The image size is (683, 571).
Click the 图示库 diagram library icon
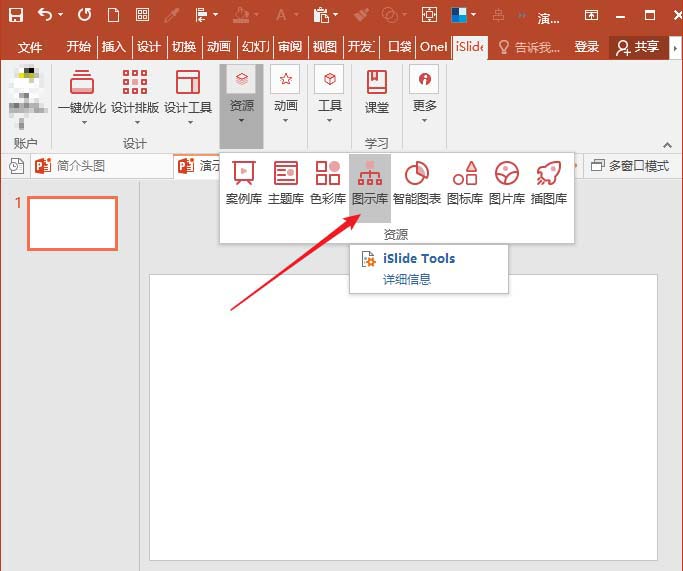pyautogui.click(x=369, y=182)
